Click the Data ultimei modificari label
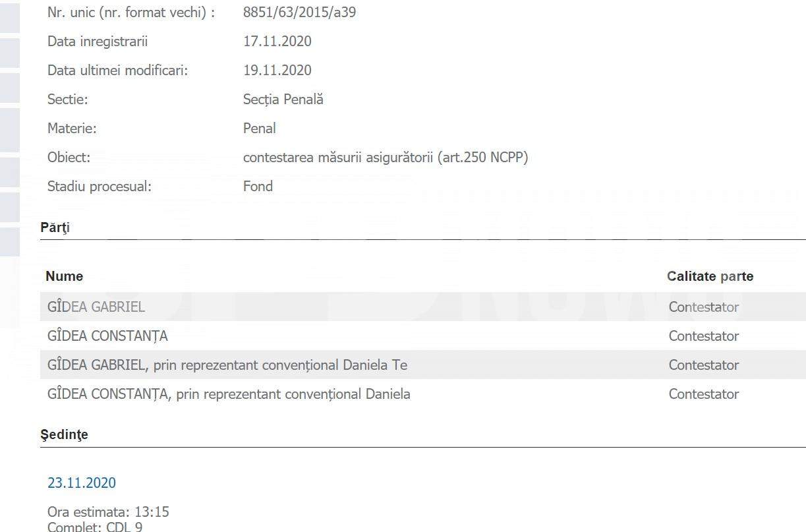Screen dimensions: 806x532 click(x=118, y=70)
